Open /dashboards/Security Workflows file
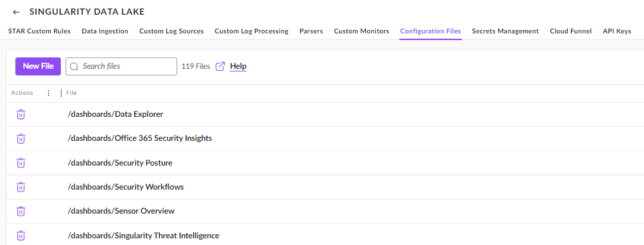This screenshot has width=644, height=245. coord(126,187)
